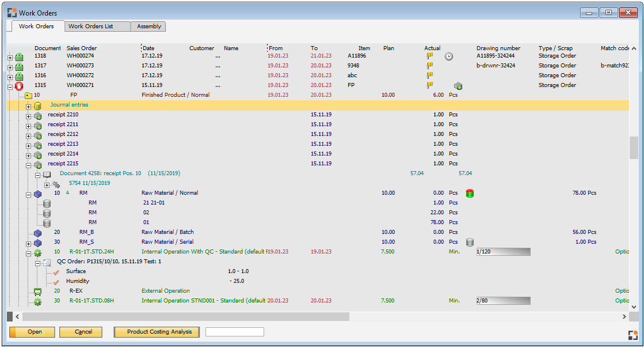Click the empty input field beside Product Costing Analysis
The image size is (644, 348).
coord(234,331)
